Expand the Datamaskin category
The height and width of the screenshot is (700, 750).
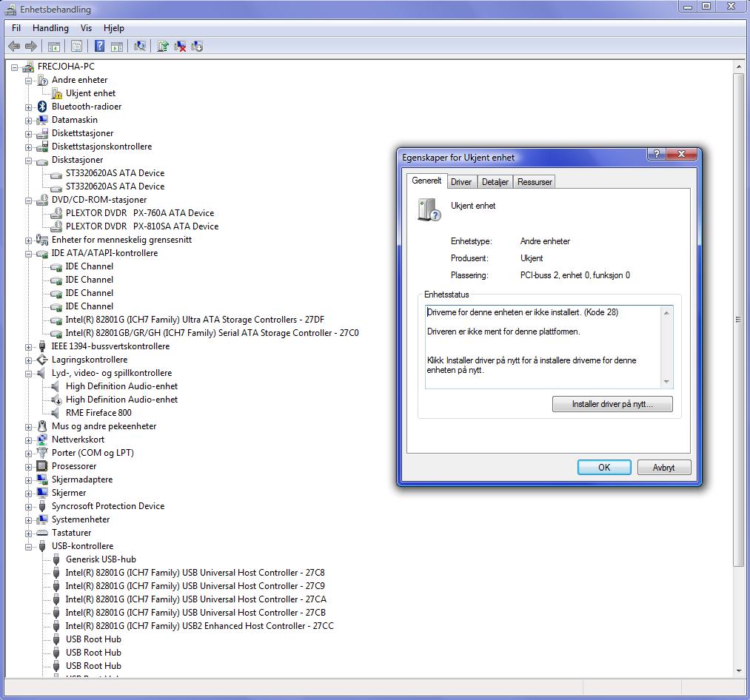click(28, 121)
